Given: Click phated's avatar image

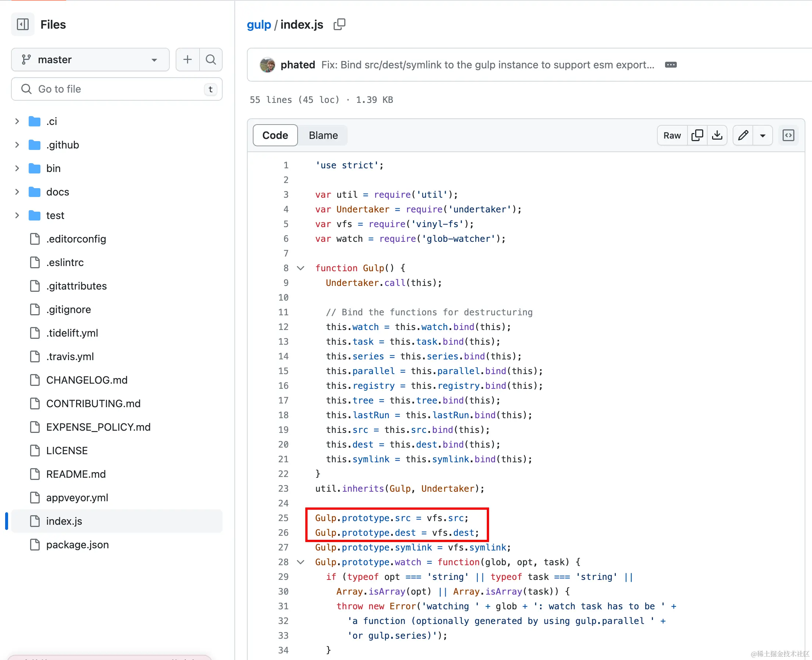Looking at the screenshot, I should (x=267, y=65).
